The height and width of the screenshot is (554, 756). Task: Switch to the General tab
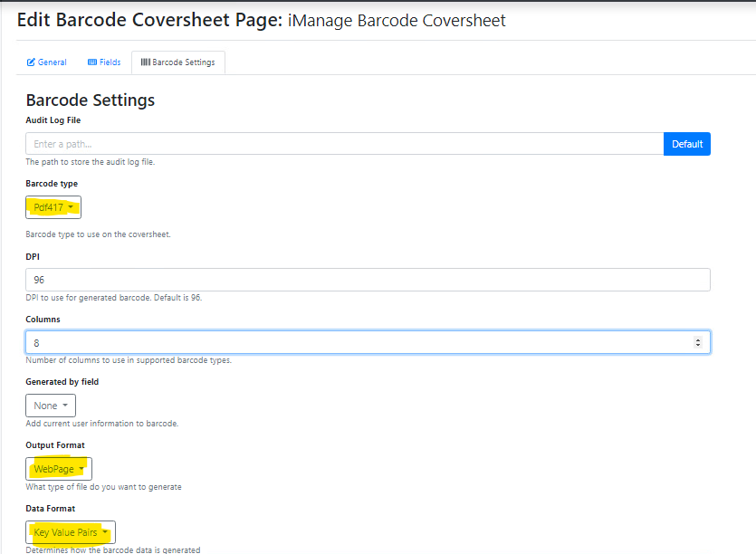pos(47,62)
